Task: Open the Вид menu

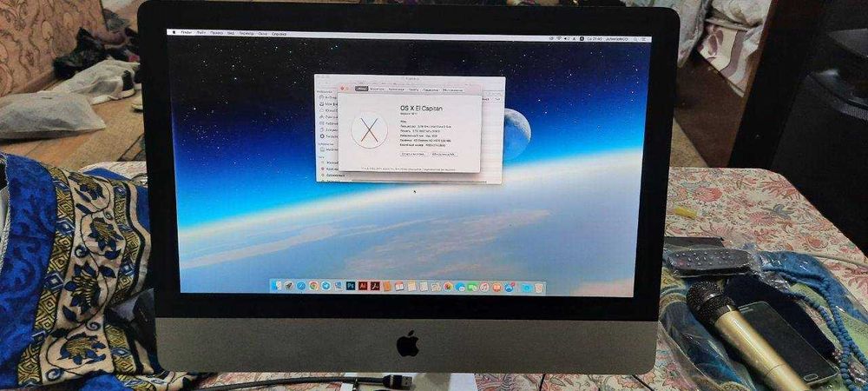Action: pos(230,34)
